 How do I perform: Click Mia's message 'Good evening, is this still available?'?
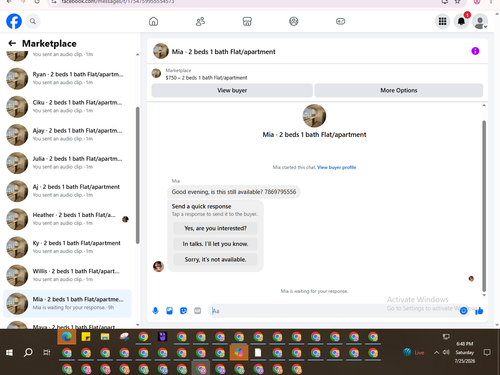[234, 192]
